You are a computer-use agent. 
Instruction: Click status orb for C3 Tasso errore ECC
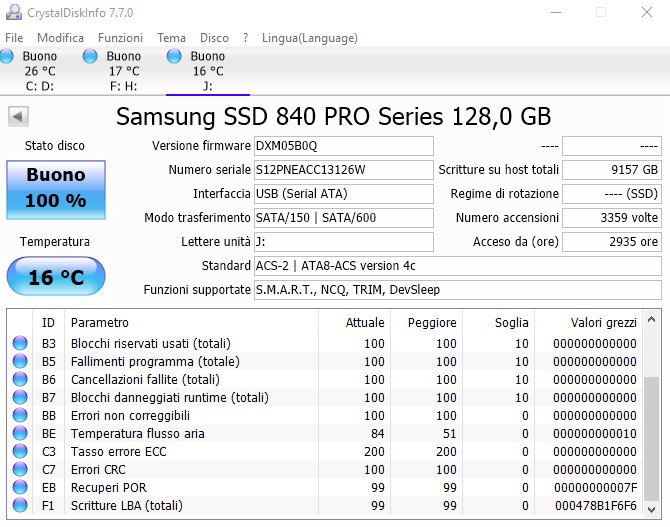(x=20, y=451)
